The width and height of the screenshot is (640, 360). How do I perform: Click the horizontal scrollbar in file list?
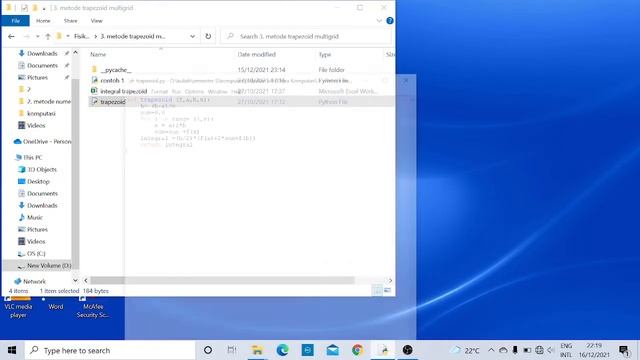pos(222,280)
